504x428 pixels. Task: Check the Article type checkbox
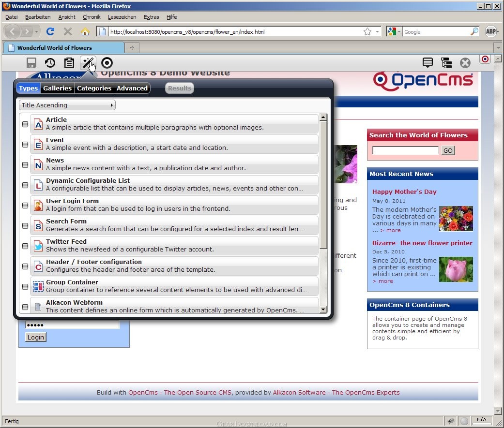click(25, 124)
